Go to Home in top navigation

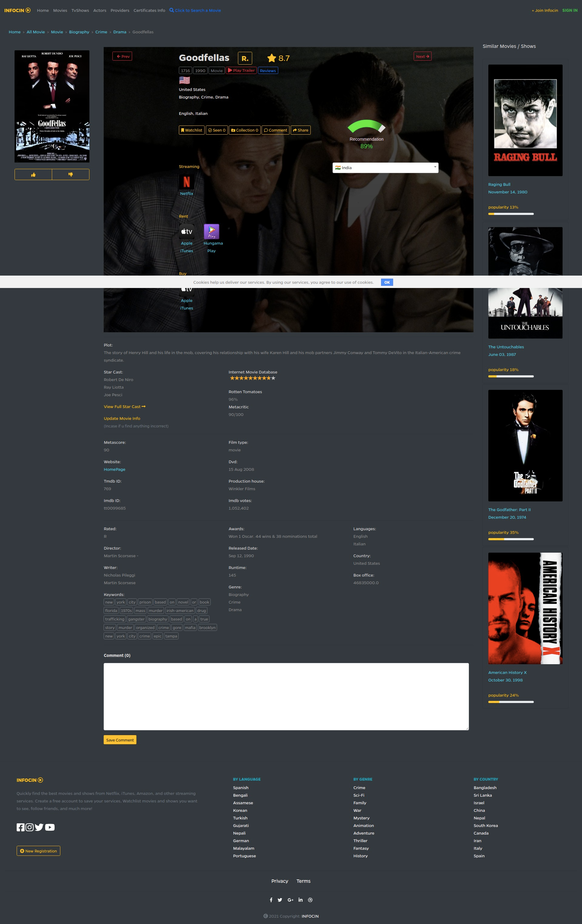pos(43,10)
